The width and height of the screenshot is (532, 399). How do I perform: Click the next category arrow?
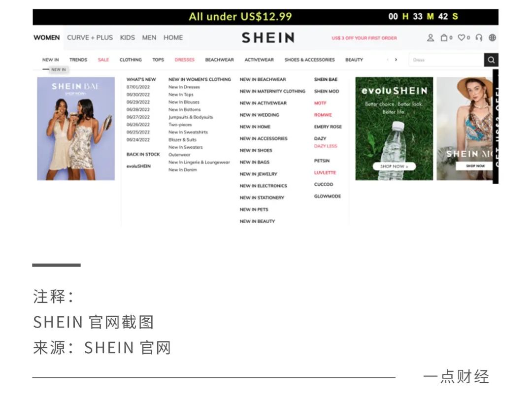pyautogui.click(x=396, y=60)
